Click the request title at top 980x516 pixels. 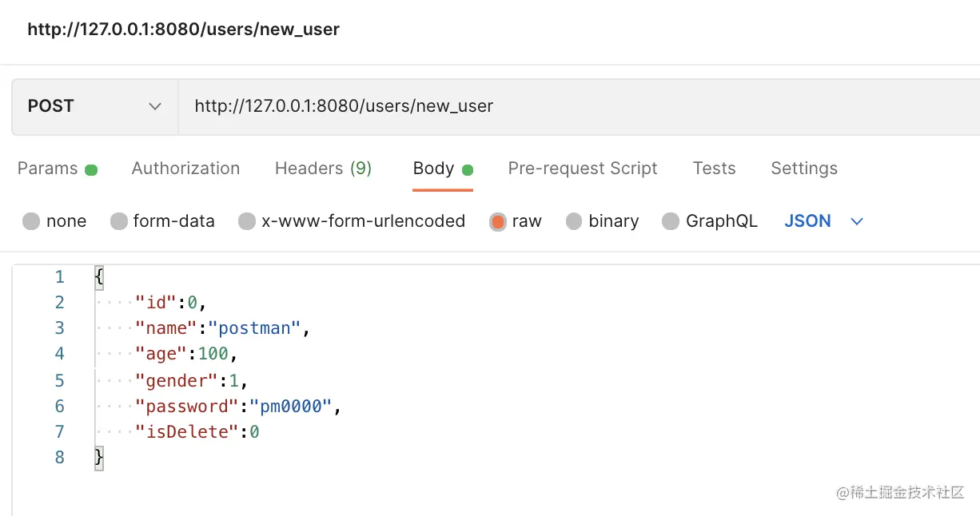[183, 30]
